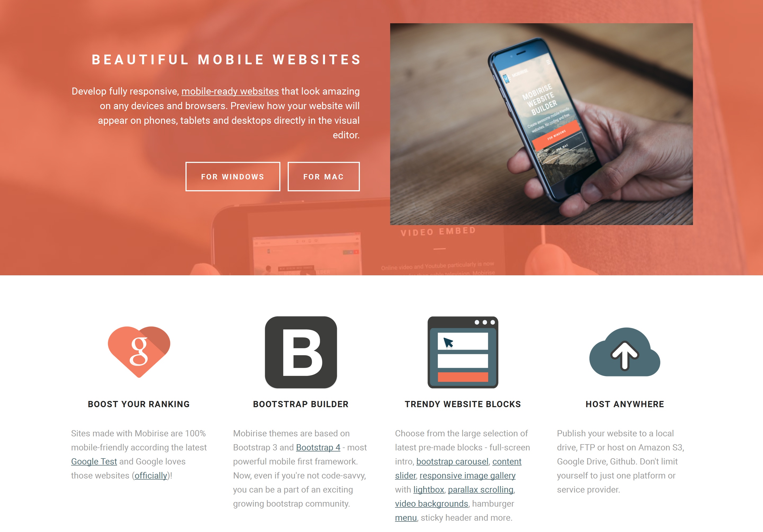Click the Bootstrap Builder icon
This screenshot has height=532, width=763.
[x=301, y=352]
